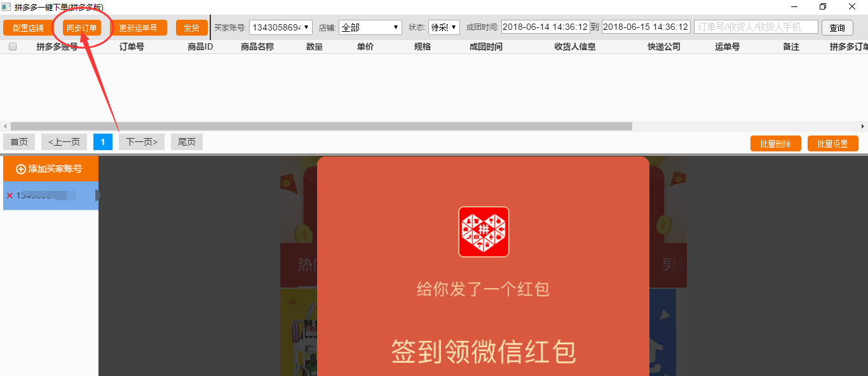
Task: Click the 配置店铺 button
Action: 28,28
